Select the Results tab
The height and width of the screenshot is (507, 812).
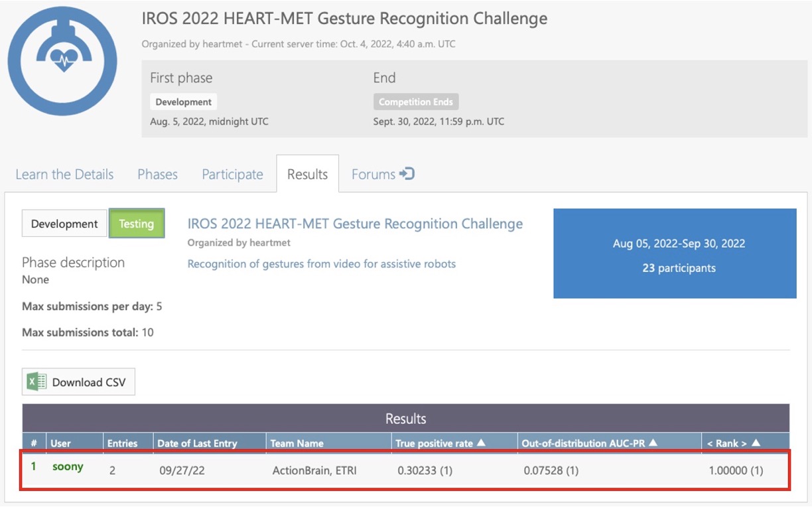pyautogui.click(x=307, y=175)
